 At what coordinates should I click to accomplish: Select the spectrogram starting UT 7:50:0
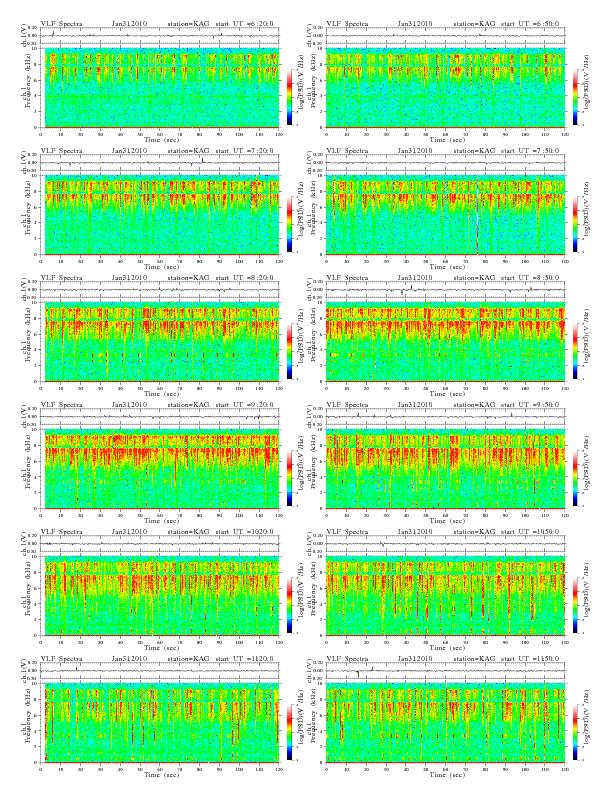[x=445, y=215]
